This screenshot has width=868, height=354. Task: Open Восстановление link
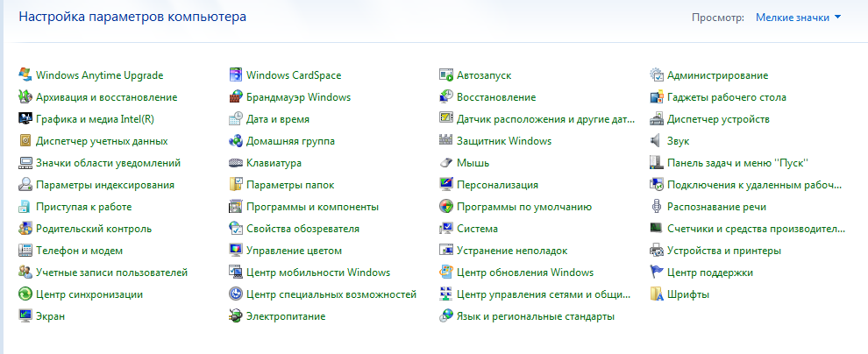[496, 97]
